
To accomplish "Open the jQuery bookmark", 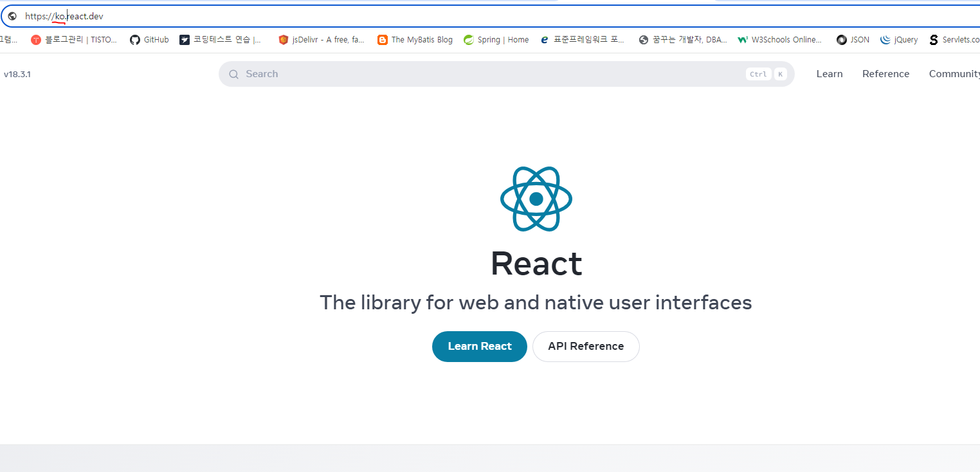I will [x=899, y=40].
